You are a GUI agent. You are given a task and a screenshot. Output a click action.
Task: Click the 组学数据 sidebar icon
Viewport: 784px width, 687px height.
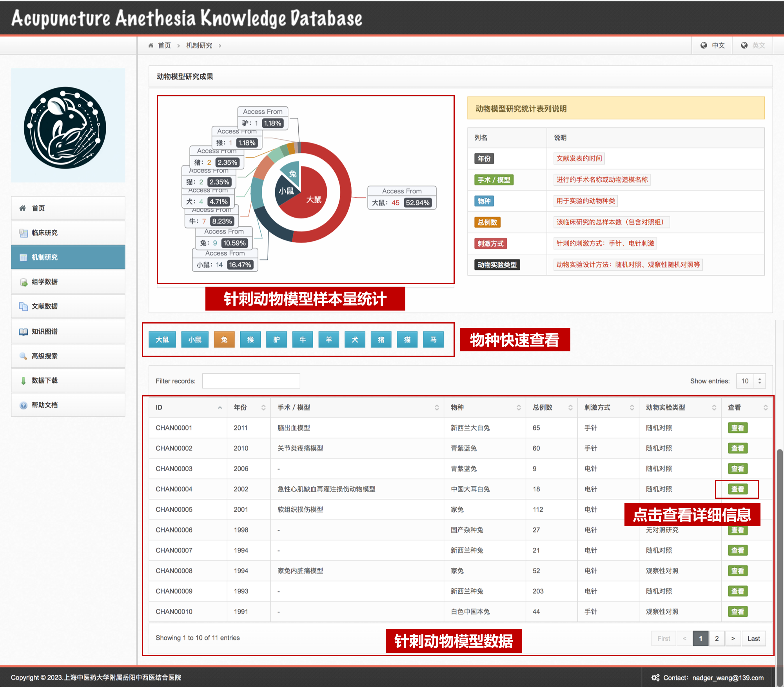[23, 282]
